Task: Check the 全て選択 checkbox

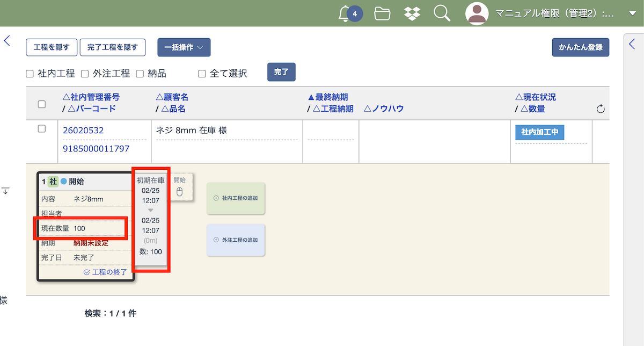Action: point(202,74)
